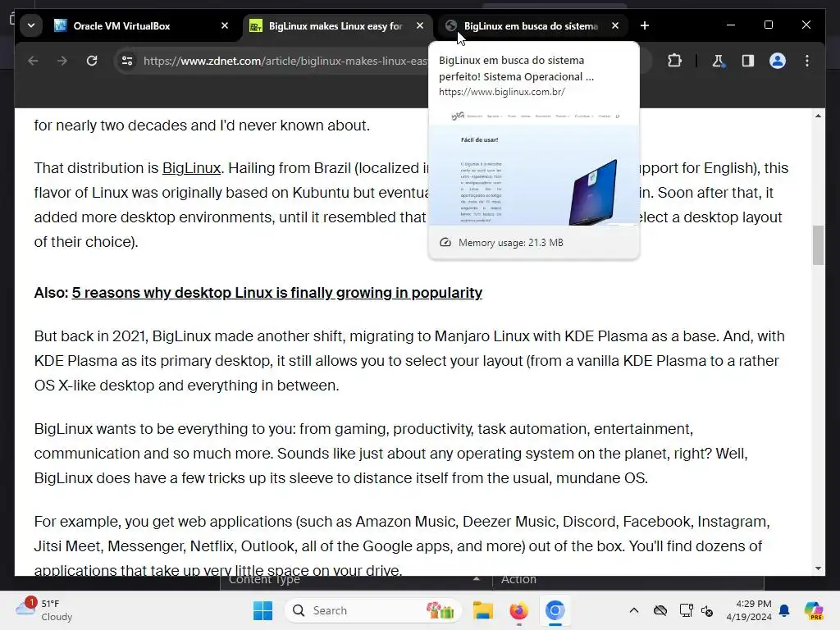Image resolution: width=840 pixels, height=630 pixels.
Task: Open the cloud sync tray icon
Action: (660, 610)
